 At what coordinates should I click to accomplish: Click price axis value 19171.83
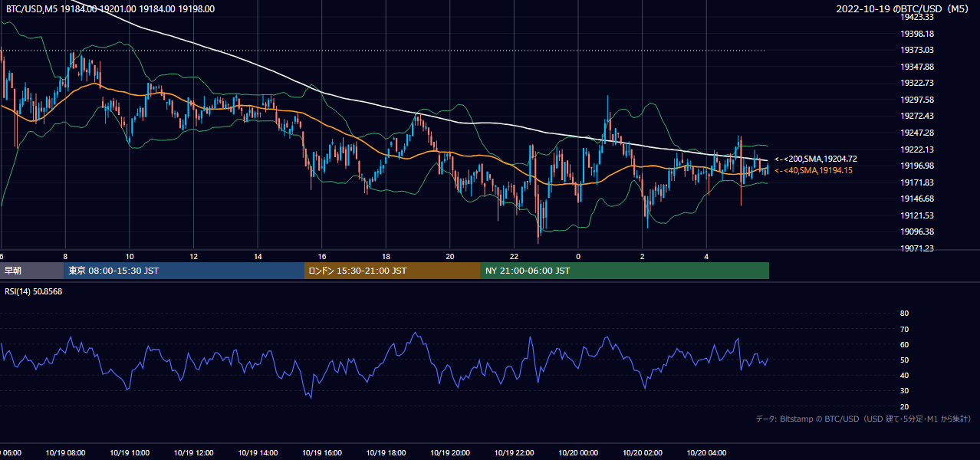point(916,182)
